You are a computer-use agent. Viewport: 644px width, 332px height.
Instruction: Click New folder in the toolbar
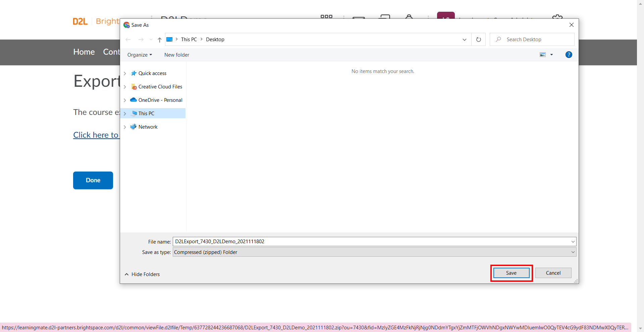177,55
